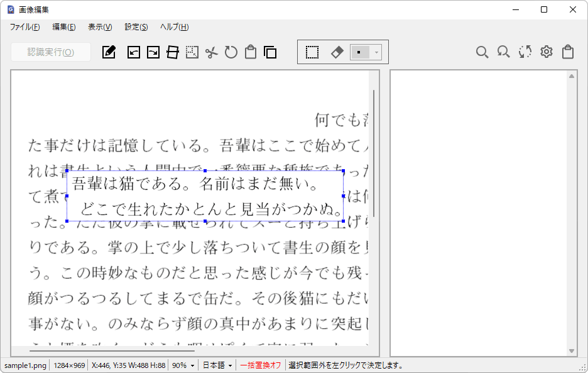This screenshot has width=588, height=373.
Task: Click the image pane vertical scrollbar thumb
Action: pos(374,153)
